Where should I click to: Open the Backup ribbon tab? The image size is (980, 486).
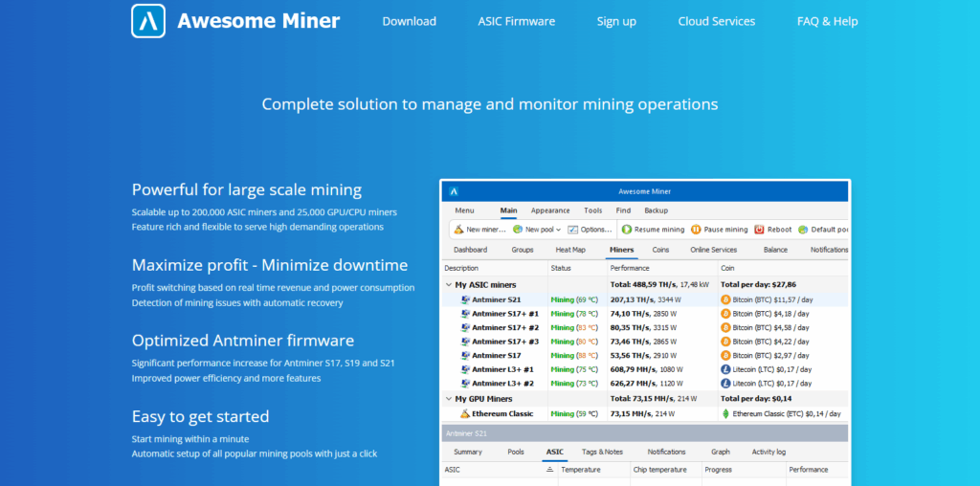657,210
